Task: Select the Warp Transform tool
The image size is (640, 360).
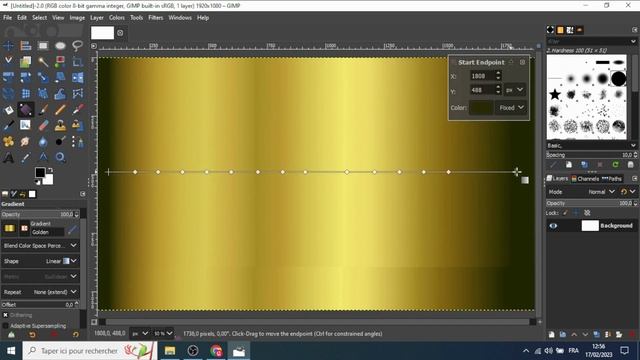Action: point(60,93)
